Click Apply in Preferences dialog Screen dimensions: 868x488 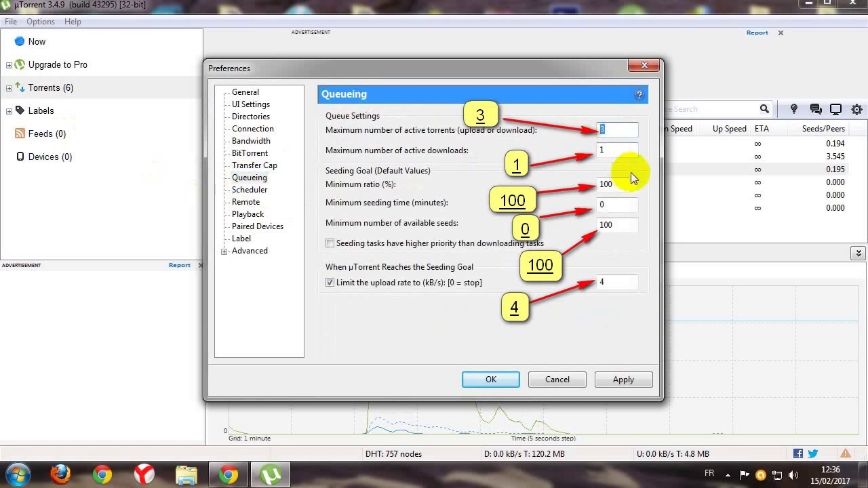click(x=623, y=380)
